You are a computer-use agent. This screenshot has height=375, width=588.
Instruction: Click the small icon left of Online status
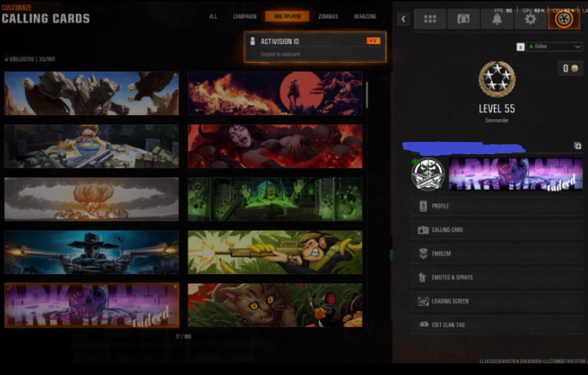521,47
